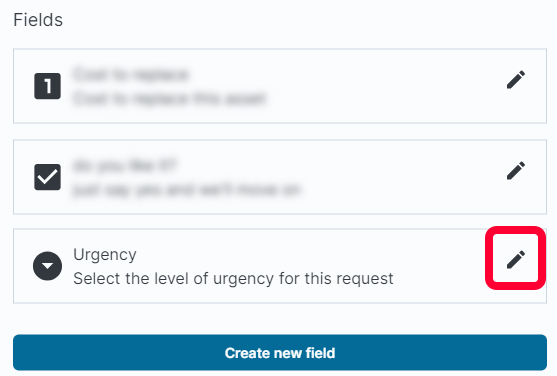Image resolution: width=557 pixels, height=376 pixels.
Task: Click the blurred description under the number field
Action: (x=169, y=98)
